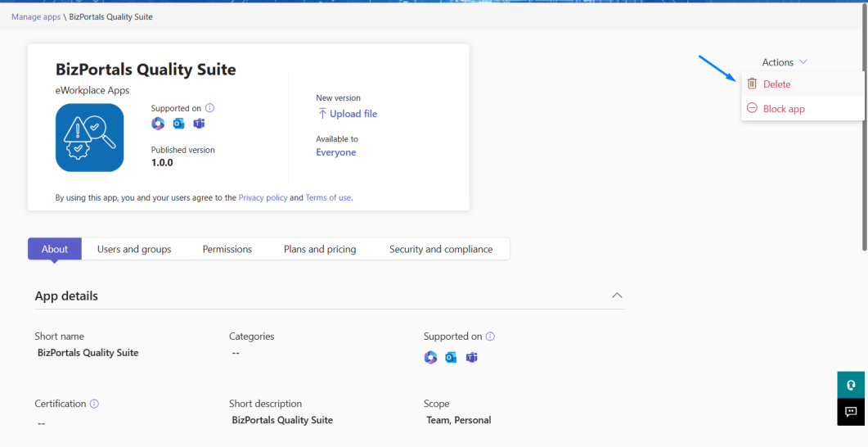Screen dimensions: 868x447
Task: Click the trash icon next to Delete
Action: pos(752,84)
